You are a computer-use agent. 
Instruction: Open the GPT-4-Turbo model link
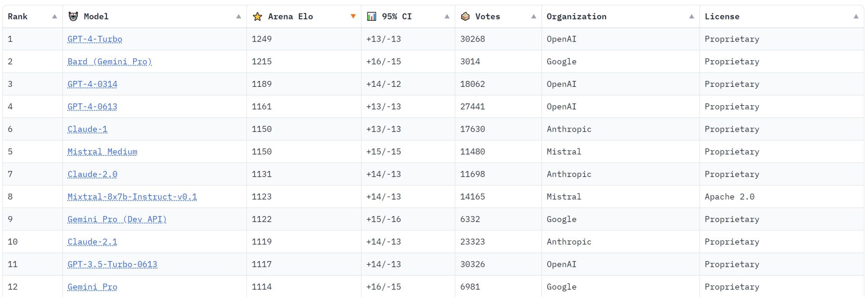pyautogui.click(x=95, y=39)
